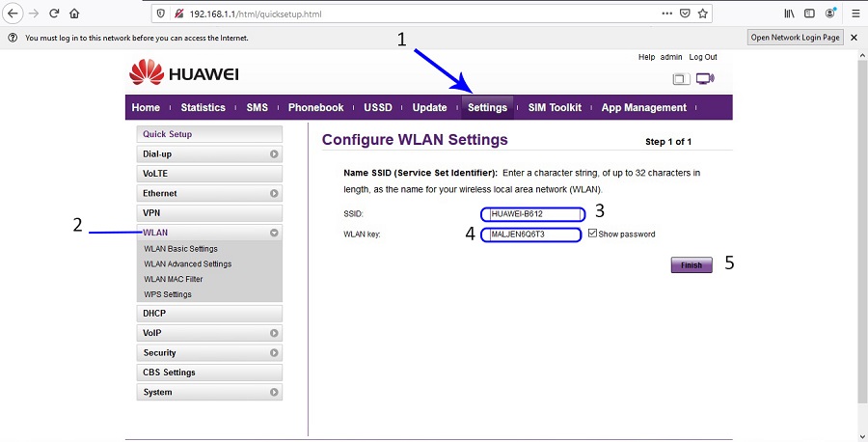Open the SMS tab
Viewport: 868px width, 442px height.
(x=257, y=107)
